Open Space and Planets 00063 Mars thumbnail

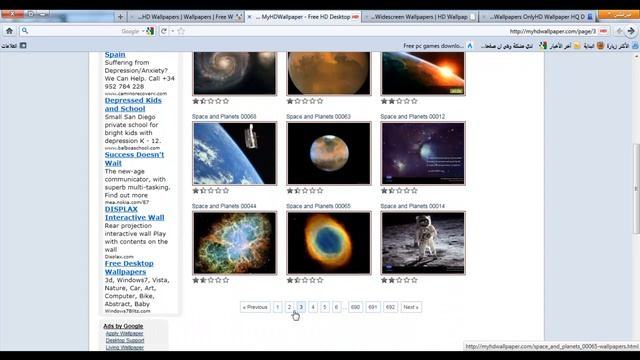click(x=329, y=153)
